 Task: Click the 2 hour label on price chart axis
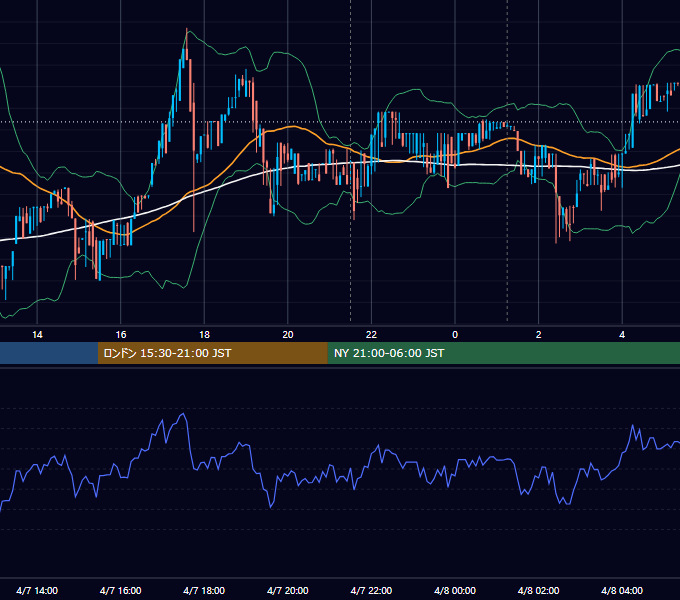pyautogui.click(x=539, y=335)
